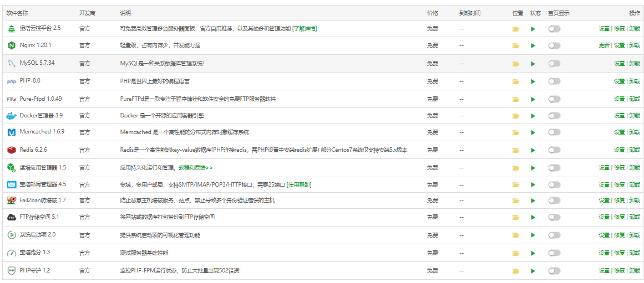The width and height of the screenshot is (644, 283).
Task: Click 修复 for 堡塔云控平台
Action: click(620, 29)
